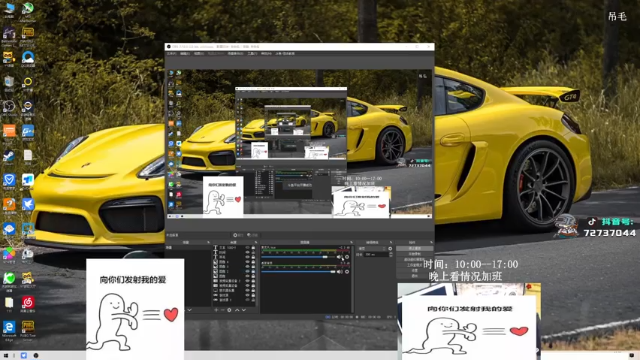Open the Edit menu in OBS

[x=184, y=53]
